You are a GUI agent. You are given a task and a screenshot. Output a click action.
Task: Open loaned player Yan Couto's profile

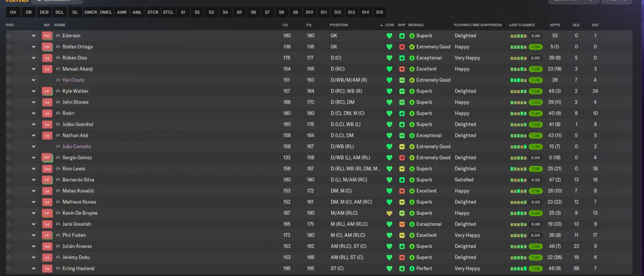coord(73,80)
